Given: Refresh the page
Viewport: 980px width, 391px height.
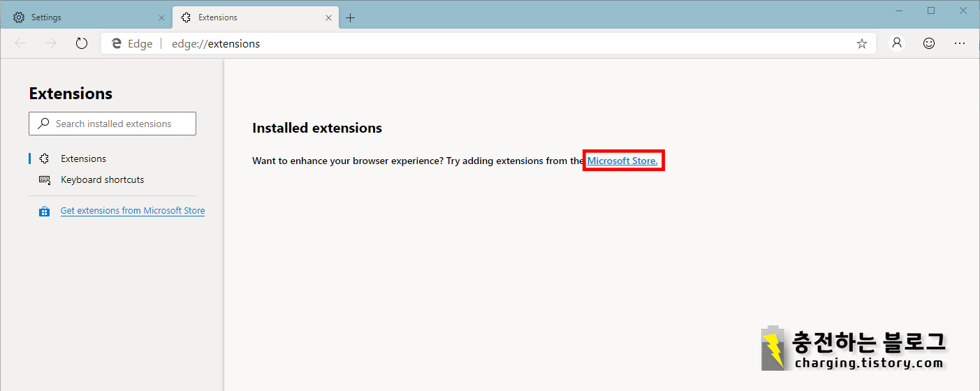Looking at the screenshot, I should (x=82, y=43).
